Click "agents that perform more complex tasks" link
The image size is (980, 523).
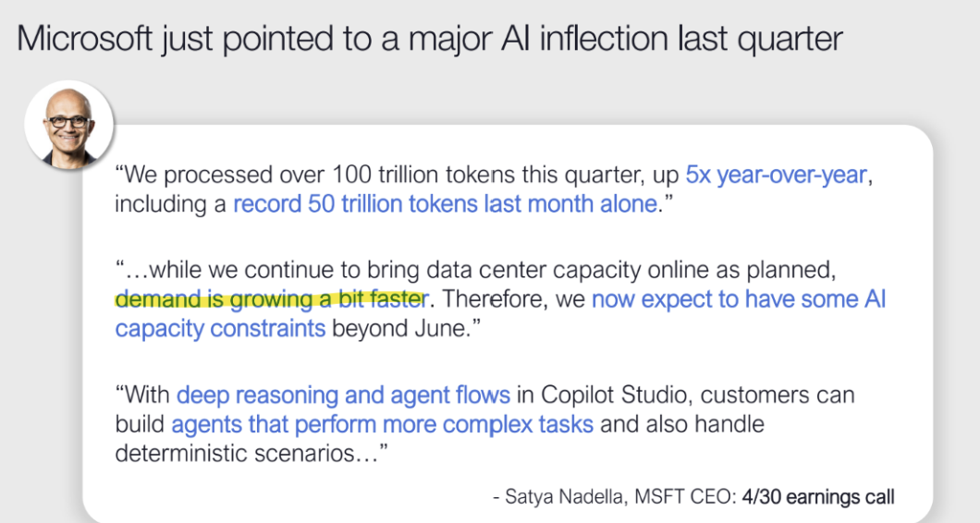click(382, 425)
